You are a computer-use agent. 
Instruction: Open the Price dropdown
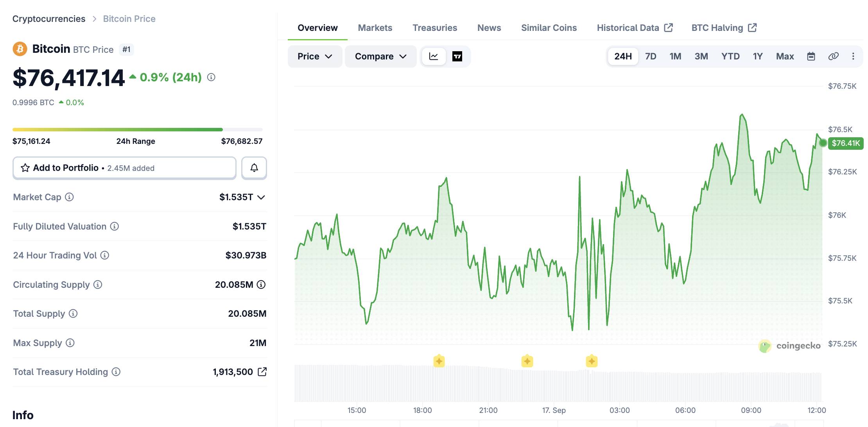(315, 56)
